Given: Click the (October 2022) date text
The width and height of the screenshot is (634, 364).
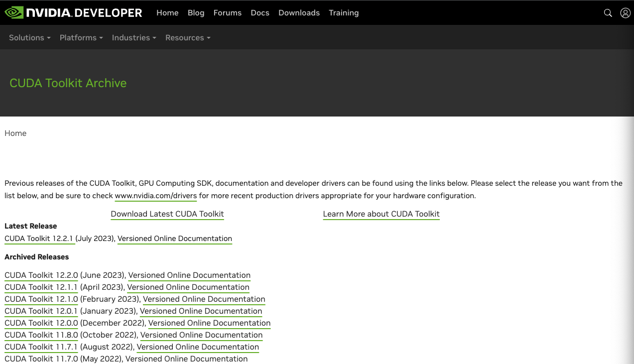Looking at the screenshot, I should 109,335.
